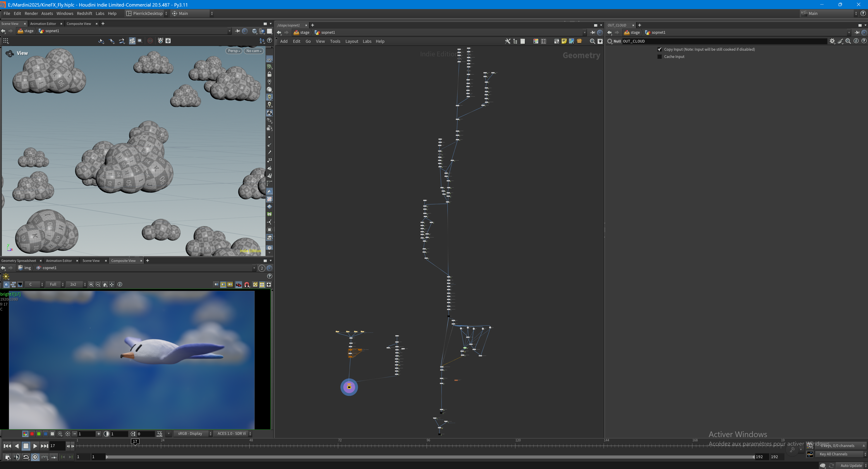Add a new pane tab beside OUT_CLOUD

(x=640, y=25)
